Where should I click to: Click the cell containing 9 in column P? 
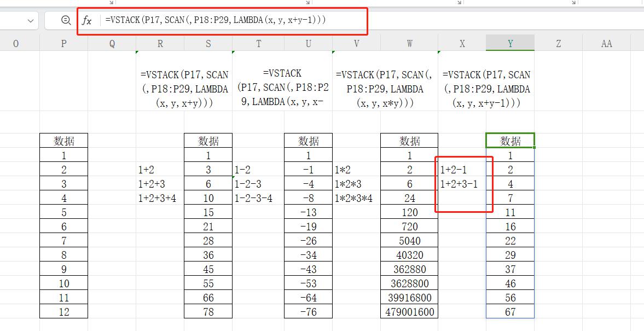[63, 269]
